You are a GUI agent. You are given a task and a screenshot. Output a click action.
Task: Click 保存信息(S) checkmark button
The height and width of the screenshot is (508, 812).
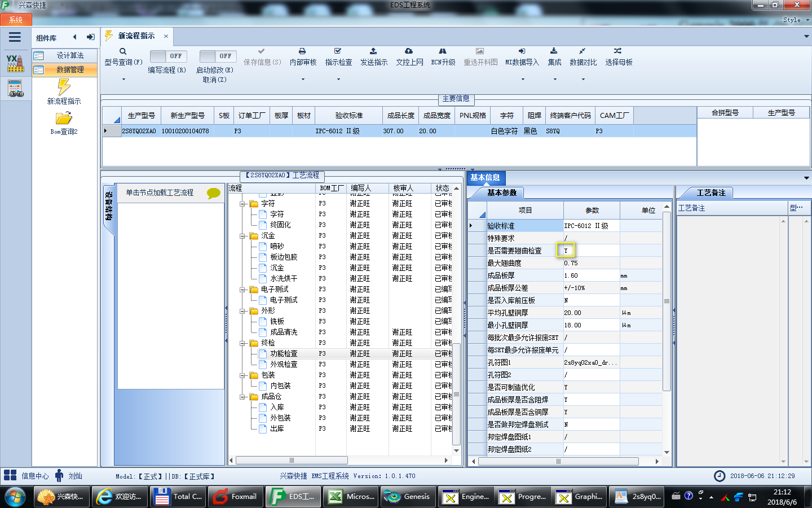262,57
